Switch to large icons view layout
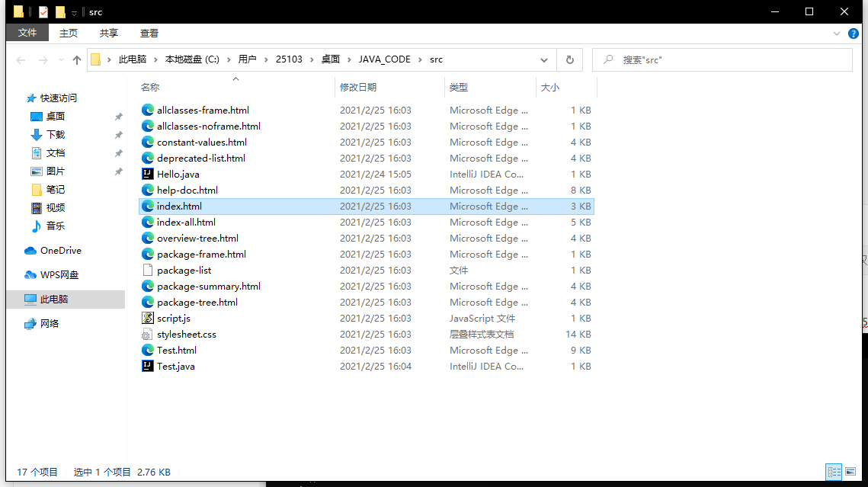Viewport: 868px width, 487px height. click(850, 472)
